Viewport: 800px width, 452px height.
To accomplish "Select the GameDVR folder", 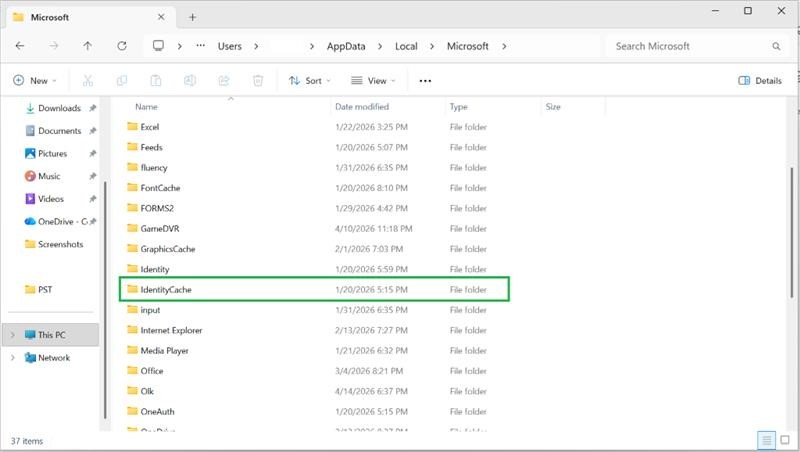I will pyautogui.click(x=160, y=229).
